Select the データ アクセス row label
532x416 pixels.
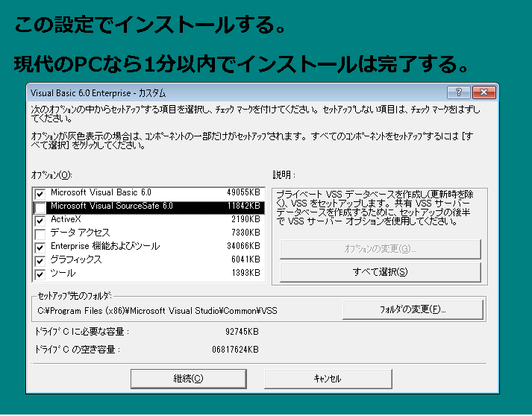click(x=80, y=233)
